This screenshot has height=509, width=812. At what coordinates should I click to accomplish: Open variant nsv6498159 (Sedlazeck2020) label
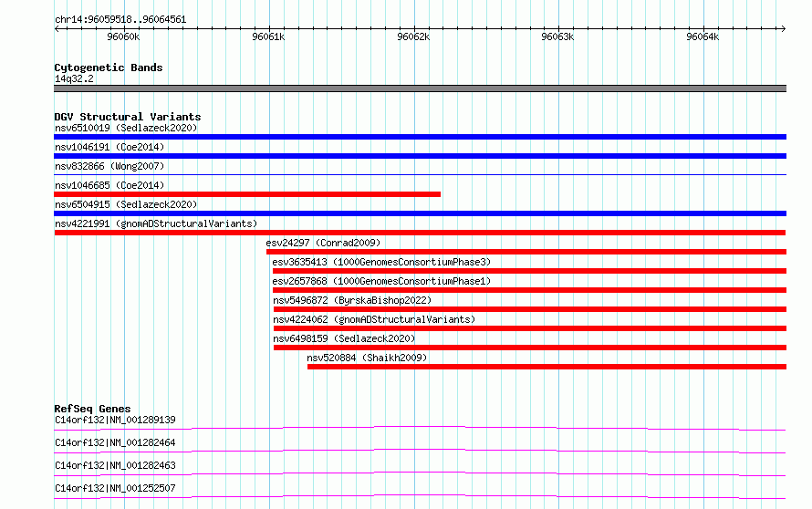(344, 338)
